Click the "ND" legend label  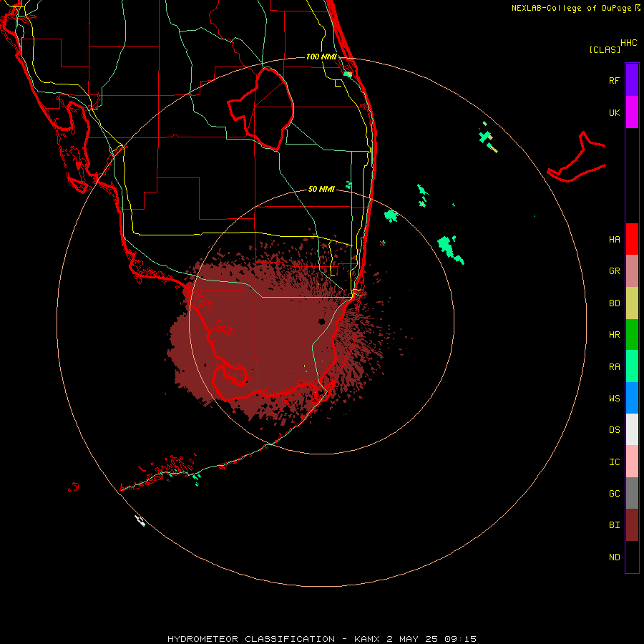point(614,557)
